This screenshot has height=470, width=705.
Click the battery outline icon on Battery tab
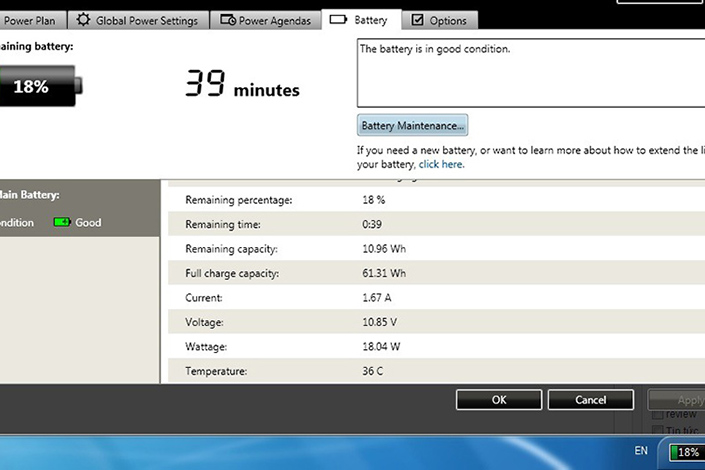[x=338, y=19]
